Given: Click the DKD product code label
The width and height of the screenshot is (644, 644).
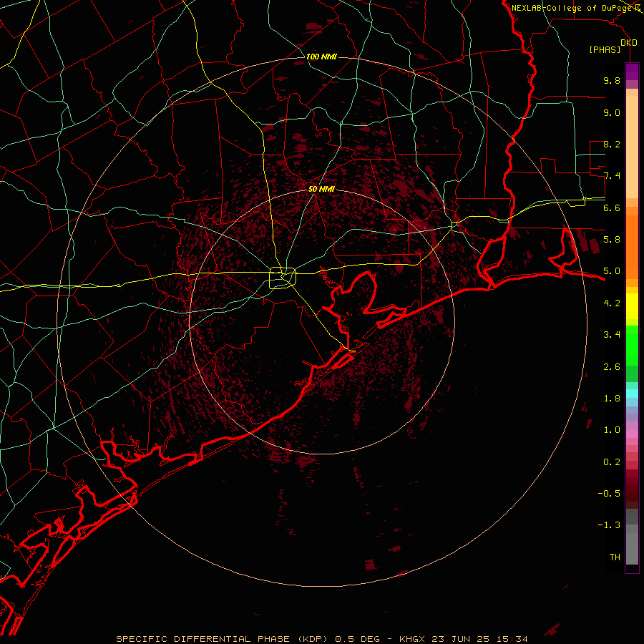Looking at the screenshot, I should point(628,43).
